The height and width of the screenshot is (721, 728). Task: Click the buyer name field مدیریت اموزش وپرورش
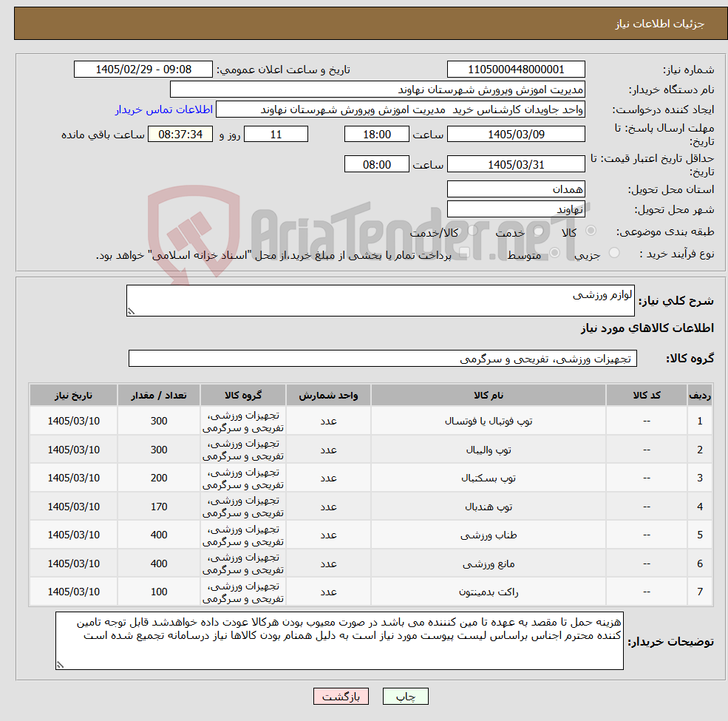point(378,89)
